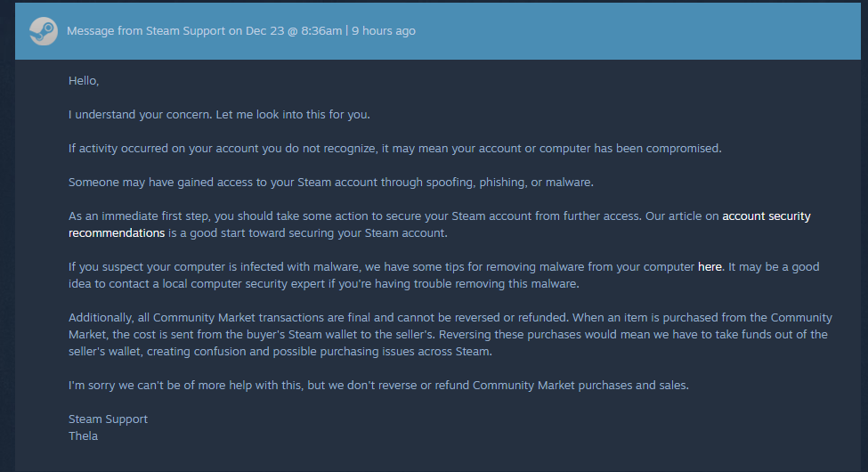Click the "I'm sorry we can't be of more help" line

378,386
